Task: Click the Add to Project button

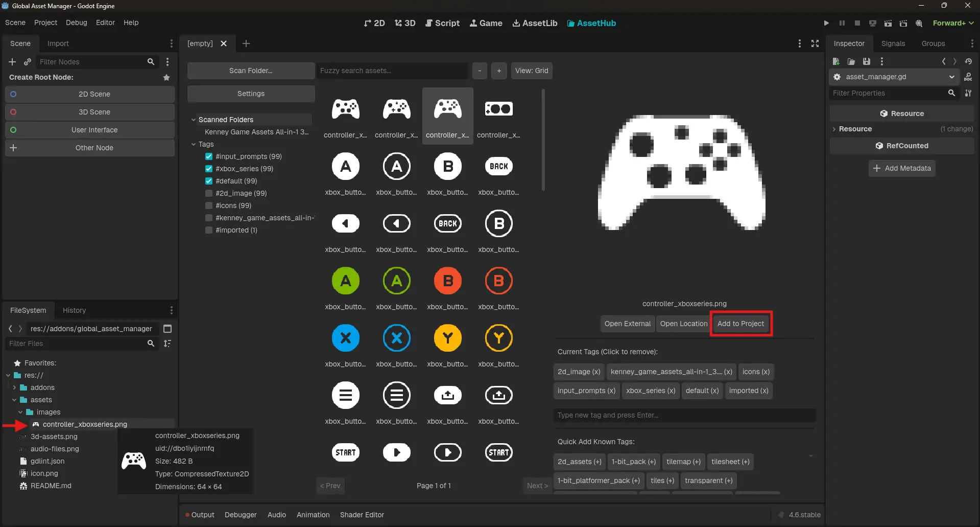Action: [740, 324]
